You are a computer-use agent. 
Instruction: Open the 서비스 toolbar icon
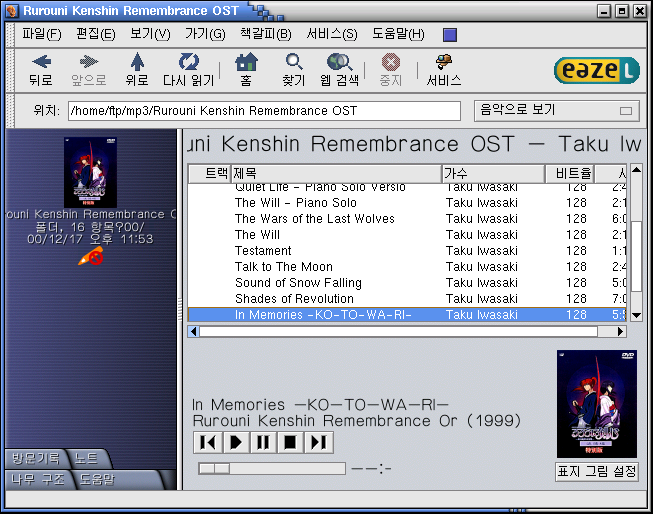(x=444, y=70)
